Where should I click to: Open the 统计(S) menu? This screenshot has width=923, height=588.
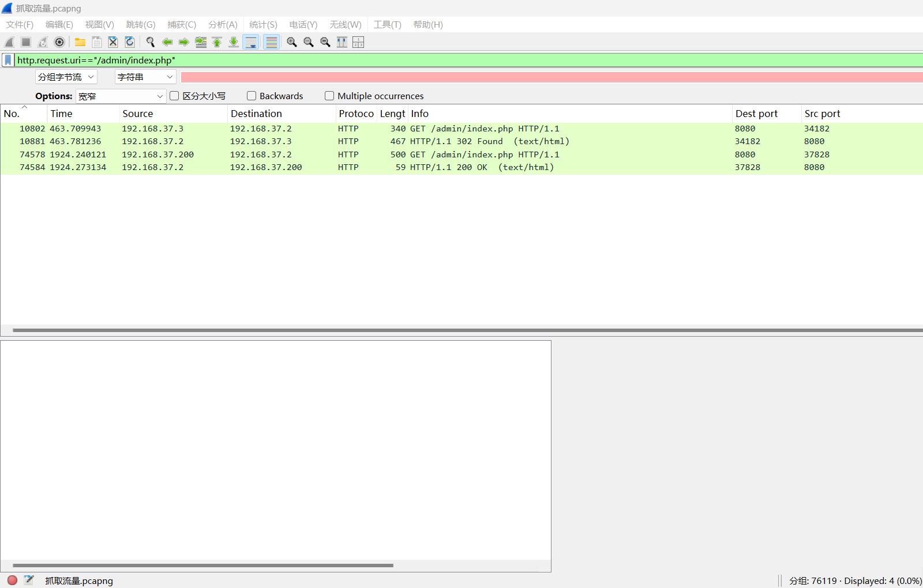(x=263, y=24)
